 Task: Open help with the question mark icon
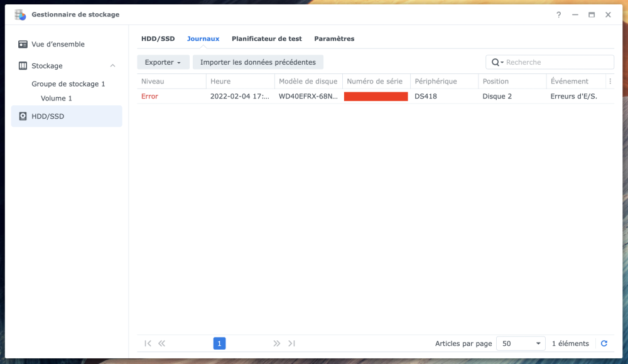(558, 15)
